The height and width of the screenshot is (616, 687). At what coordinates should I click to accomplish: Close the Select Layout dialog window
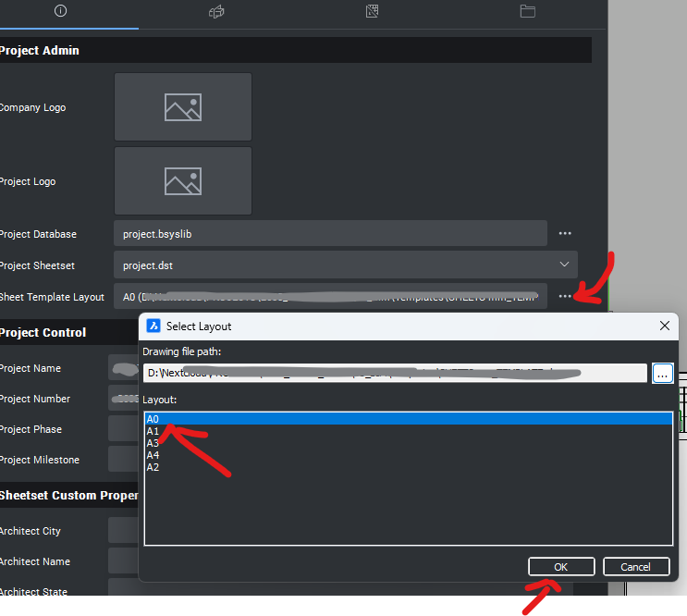[664, 326]
